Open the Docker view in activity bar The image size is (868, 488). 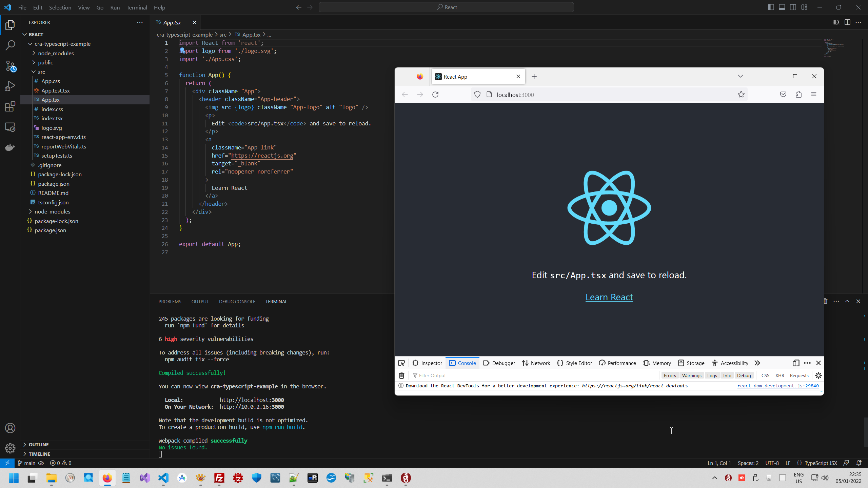pyautogui.click(x=10, y=147)
